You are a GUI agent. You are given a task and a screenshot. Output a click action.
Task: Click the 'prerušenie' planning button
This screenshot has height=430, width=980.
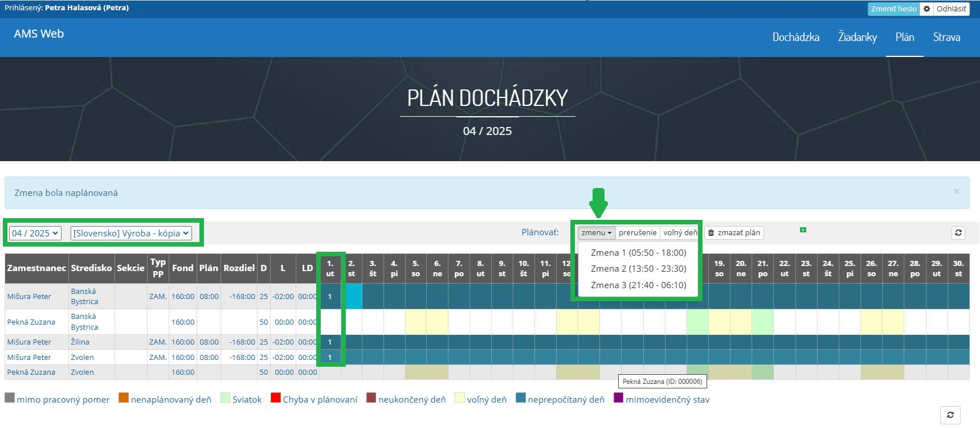638,232
